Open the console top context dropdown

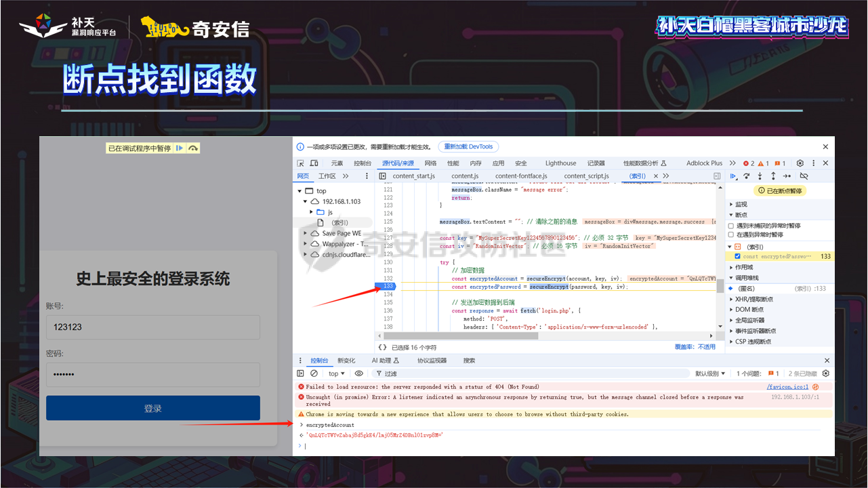point(337,373)
